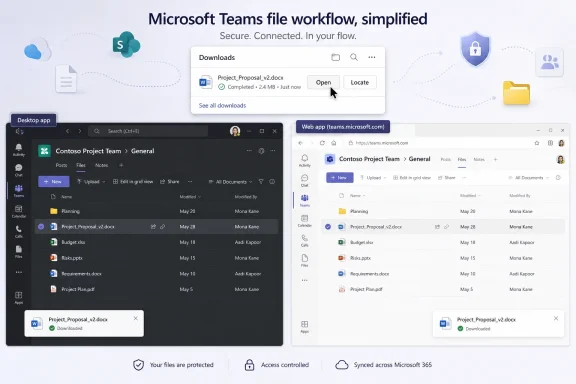
Task: Sort by Name column in web app
Action: pos(357,196)
